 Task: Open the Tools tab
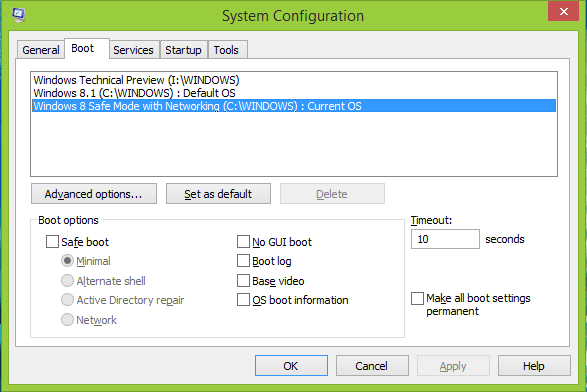227,50
